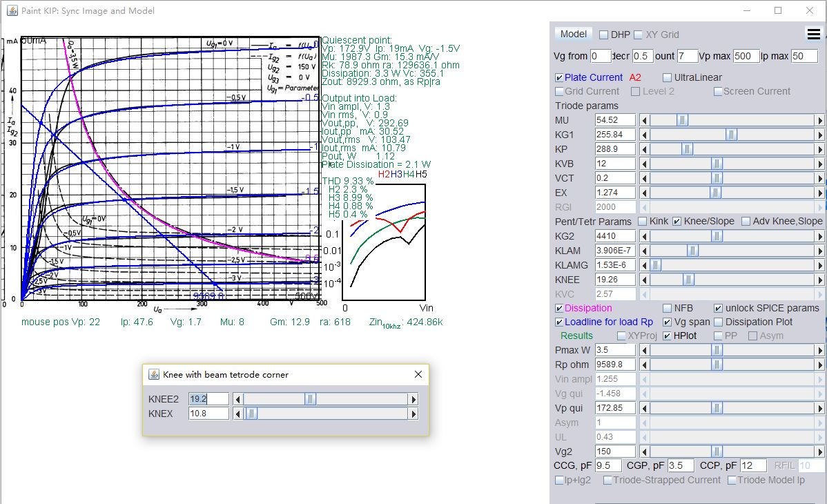
Task: Click the KNEE2 slider thumb
Action: click(x=310, y=400)
